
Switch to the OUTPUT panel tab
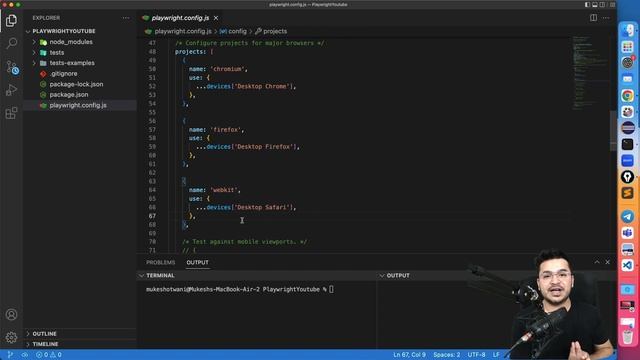198,262
